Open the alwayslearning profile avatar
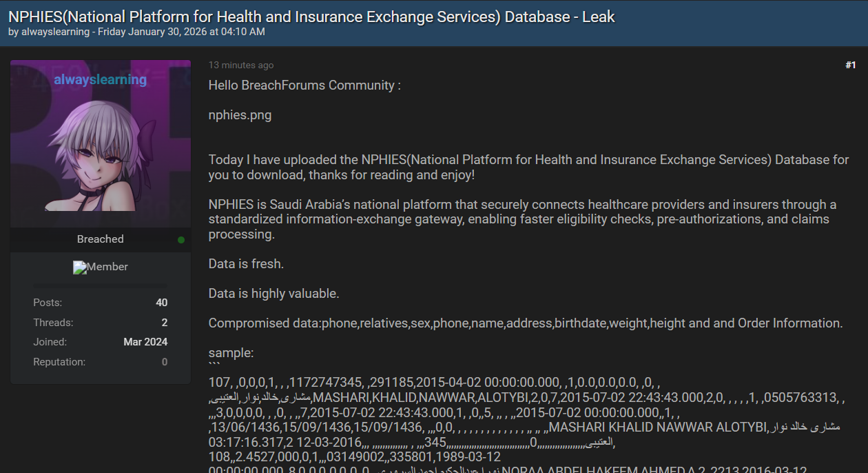868x473 pixels. pyautogui.click(x=101, y=143)
